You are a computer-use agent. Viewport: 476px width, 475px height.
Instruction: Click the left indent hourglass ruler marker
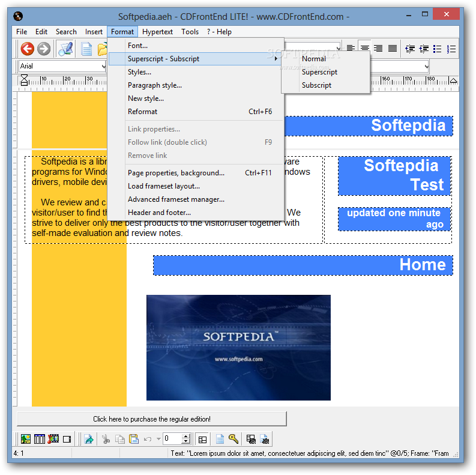click(x=24, y=80)
